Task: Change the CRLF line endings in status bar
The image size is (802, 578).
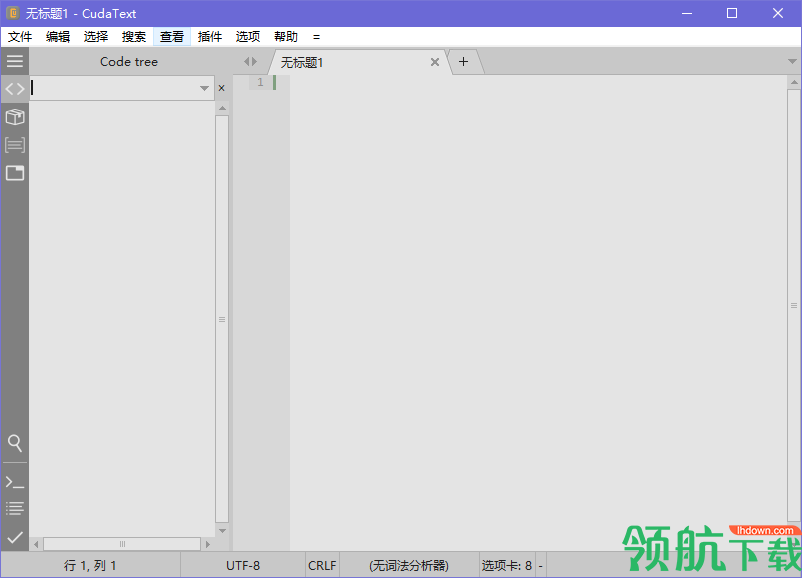Action: tap(322, 565)
